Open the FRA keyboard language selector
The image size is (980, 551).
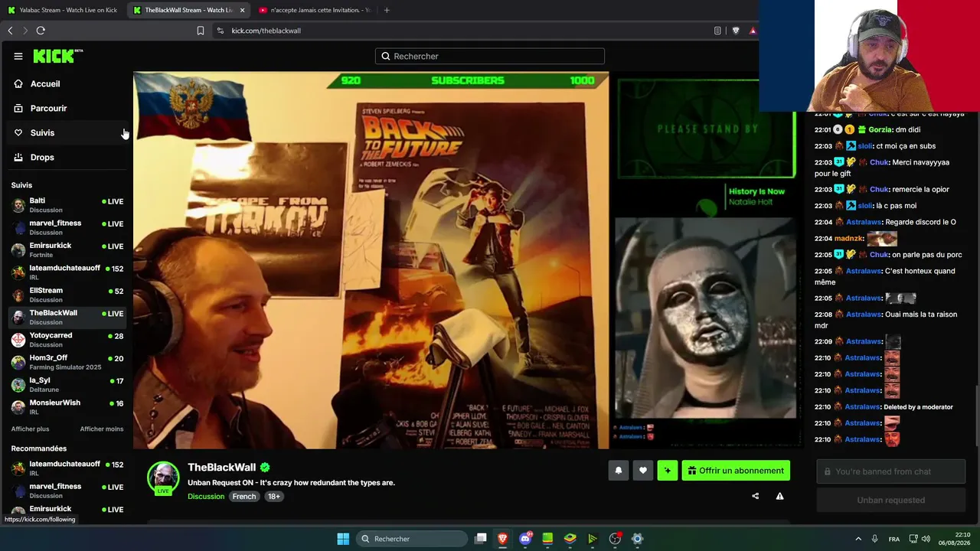[894, 539]
